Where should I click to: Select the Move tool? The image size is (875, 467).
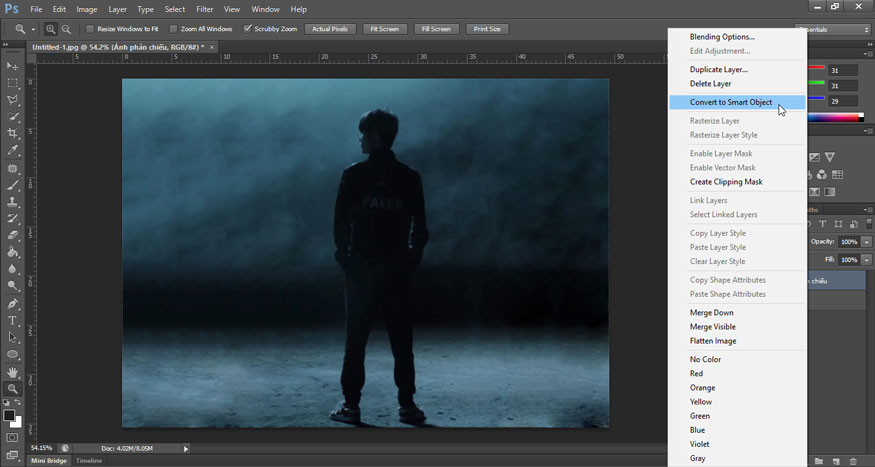[x=12, y=66]
